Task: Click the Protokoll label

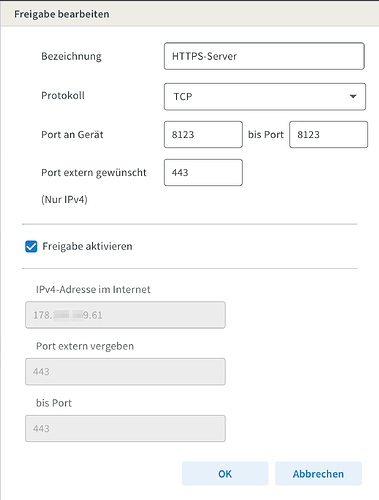Action: coord(63,96)
